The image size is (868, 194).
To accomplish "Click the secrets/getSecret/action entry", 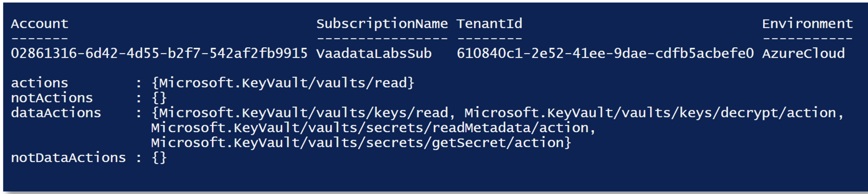I will tap(361, 143).
